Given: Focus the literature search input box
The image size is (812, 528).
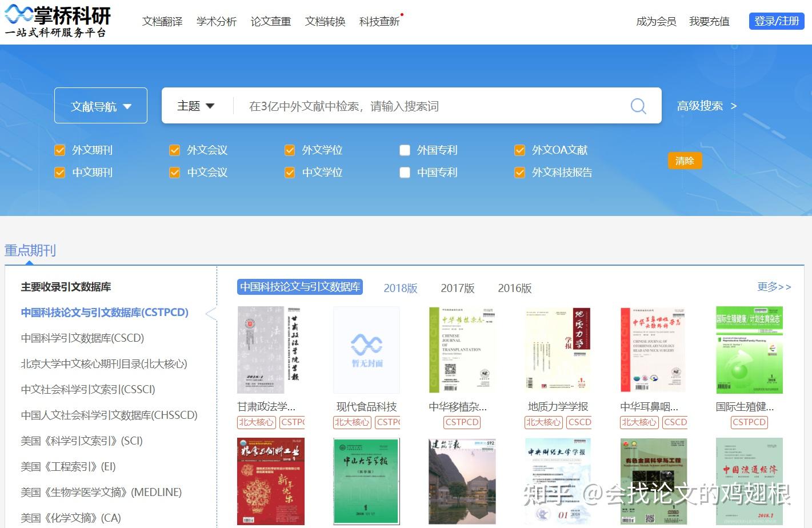Looking at the screenshot, I should point(429,106).
